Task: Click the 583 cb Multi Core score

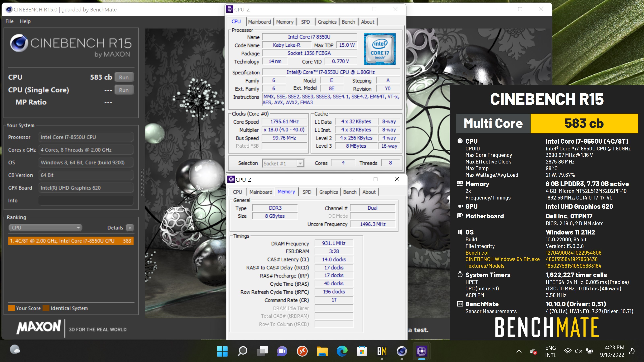Action: 584,123
